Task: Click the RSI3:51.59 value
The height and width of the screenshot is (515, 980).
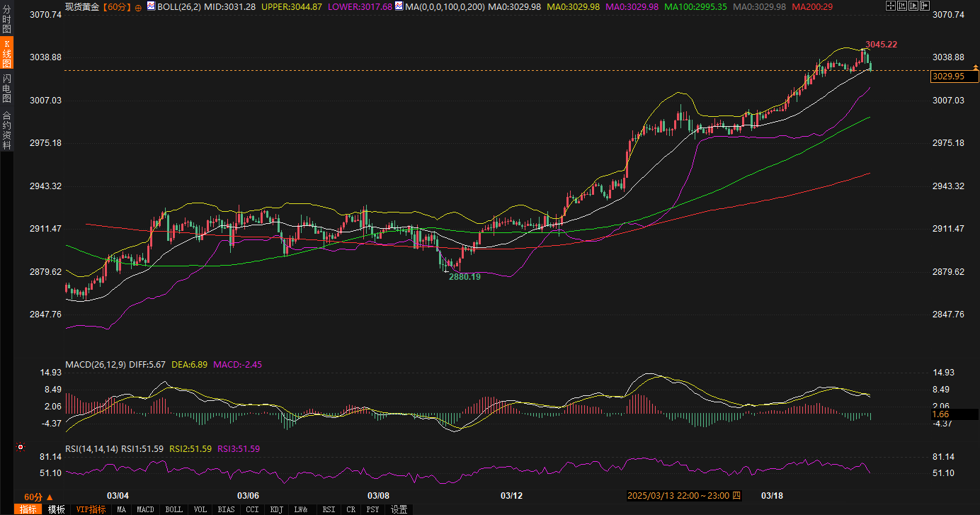Action: (239, 448)
